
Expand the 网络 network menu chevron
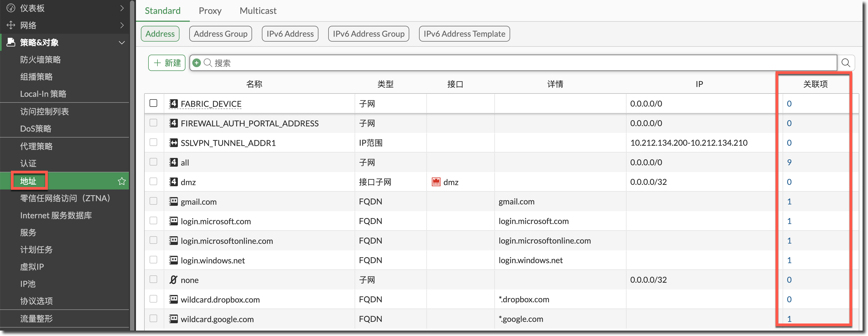122,25
